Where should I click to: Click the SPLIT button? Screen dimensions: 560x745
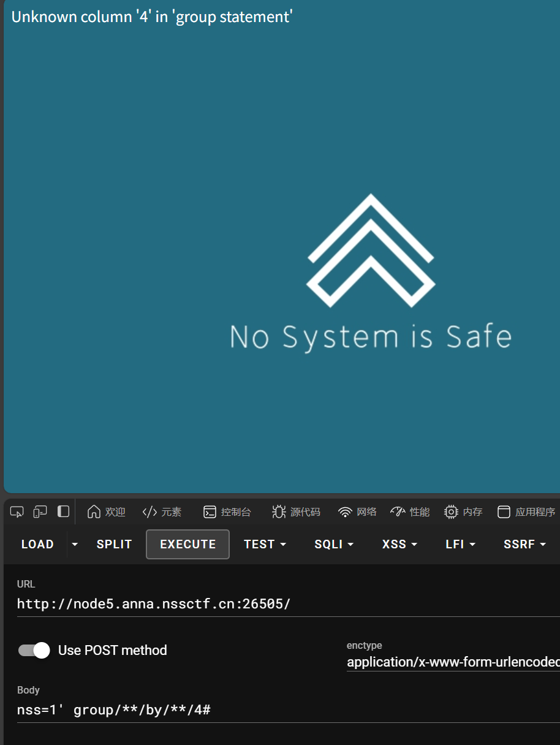pyautogui.click(x=114, y=544)
